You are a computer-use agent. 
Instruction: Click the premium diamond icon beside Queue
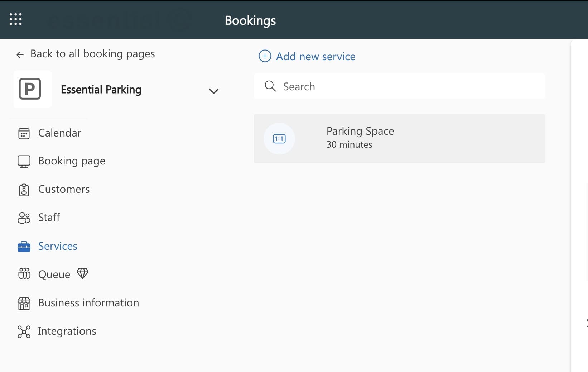click(x=82, y=274)
